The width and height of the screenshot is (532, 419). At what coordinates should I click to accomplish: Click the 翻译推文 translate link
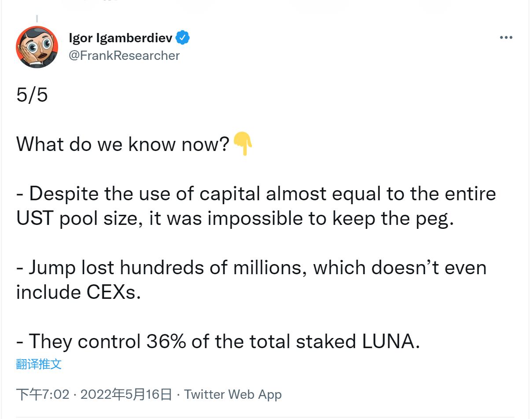[x=39, y=364]
